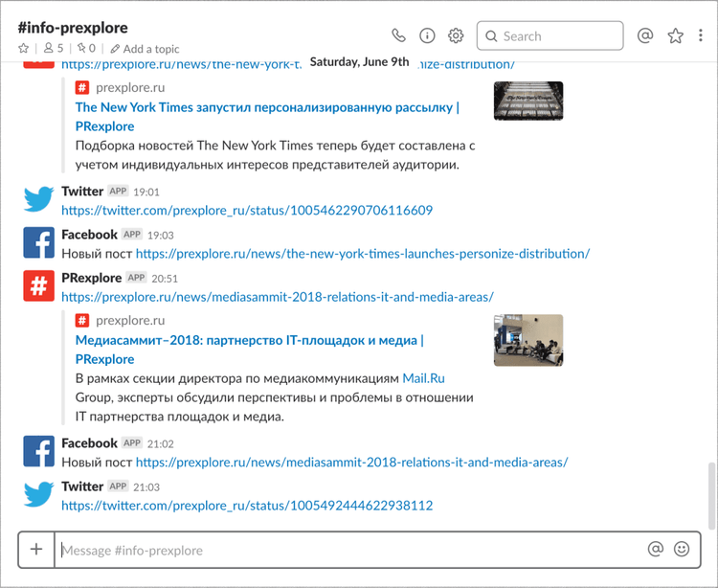Open PRexplore avatar on 20:51 message

pos(38,285)
